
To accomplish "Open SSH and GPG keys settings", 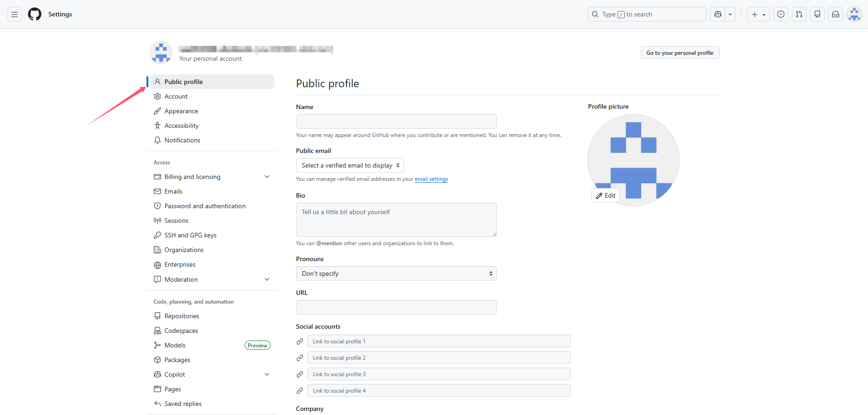I will click(190, 235).
